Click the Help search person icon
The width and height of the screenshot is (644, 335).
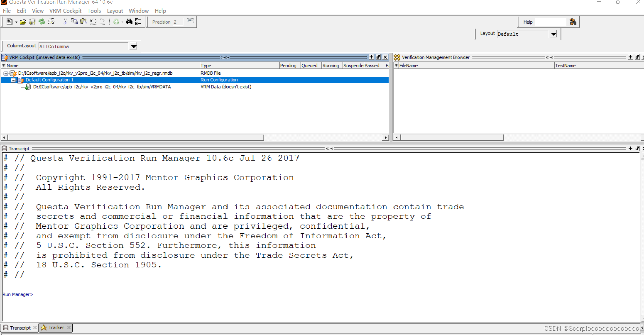(573, 22)
